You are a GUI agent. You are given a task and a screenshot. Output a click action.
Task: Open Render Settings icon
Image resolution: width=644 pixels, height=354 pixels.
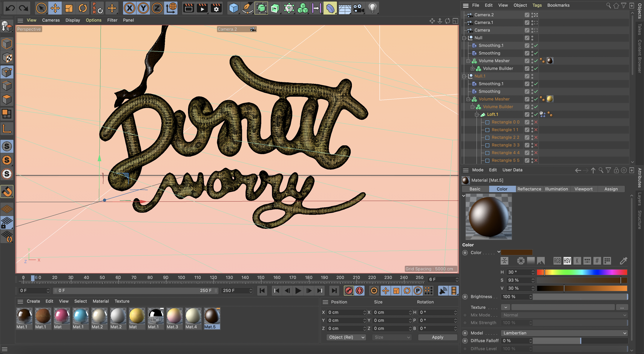[x=216, y=8]
